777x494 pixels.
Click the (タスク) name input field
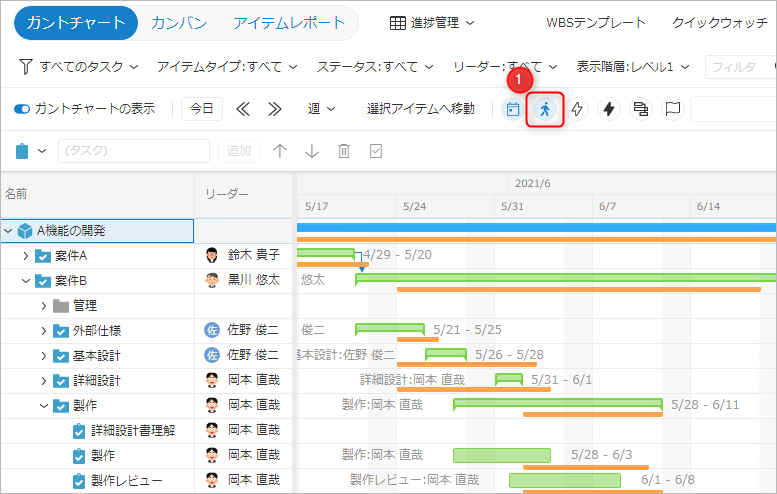point(134,151)
